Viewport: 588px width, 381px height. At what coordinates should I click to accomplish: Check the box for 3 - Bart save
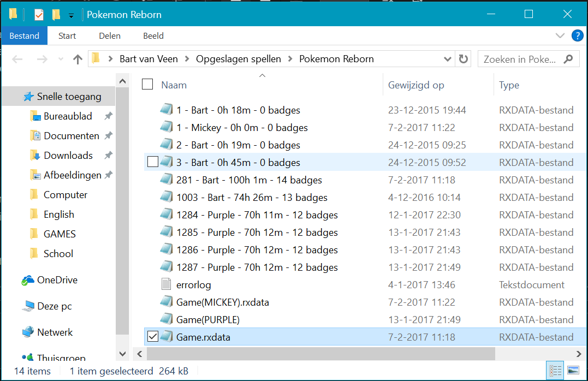coord(153,162)
